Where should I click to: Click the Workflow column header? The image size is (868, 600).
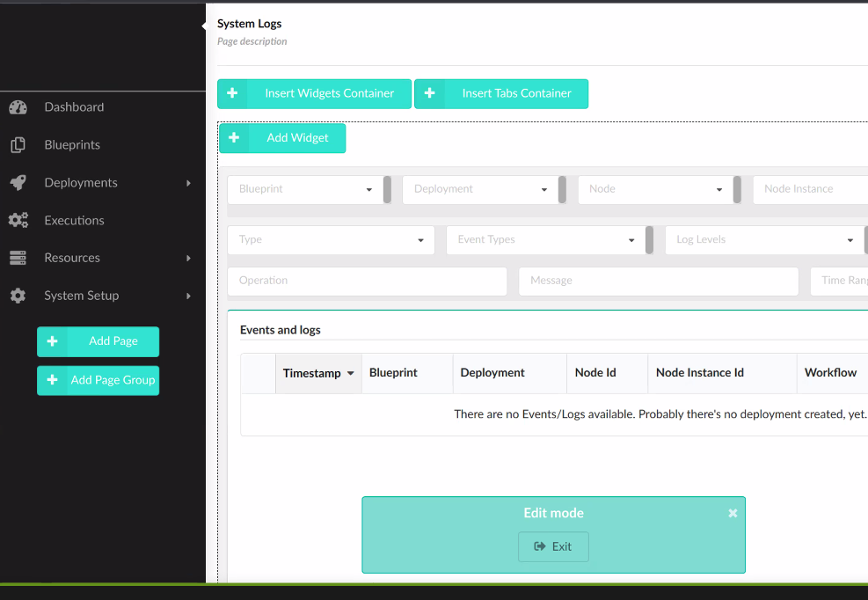(x=832, y=373)
